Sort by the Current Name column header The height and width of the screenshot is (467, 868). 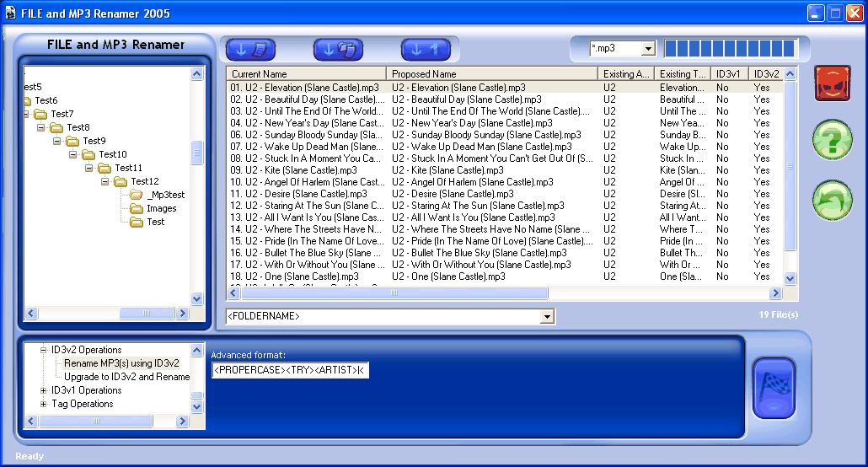coord(306,74)
